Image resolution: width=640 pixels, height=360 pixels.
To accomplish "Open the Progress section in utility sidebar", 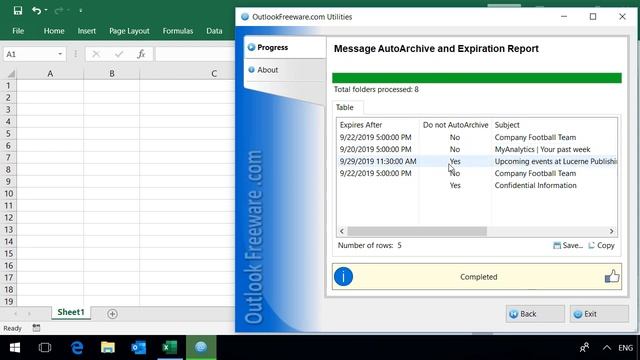I will (x=285, y=47).
